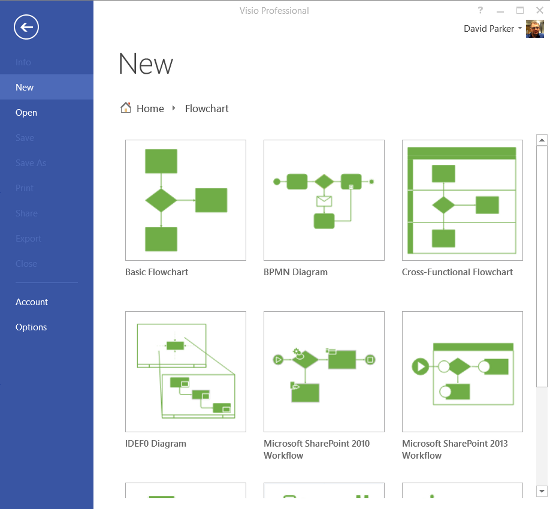Click the dimmed Info menu item
550x509 pixels.
[23, 62]
